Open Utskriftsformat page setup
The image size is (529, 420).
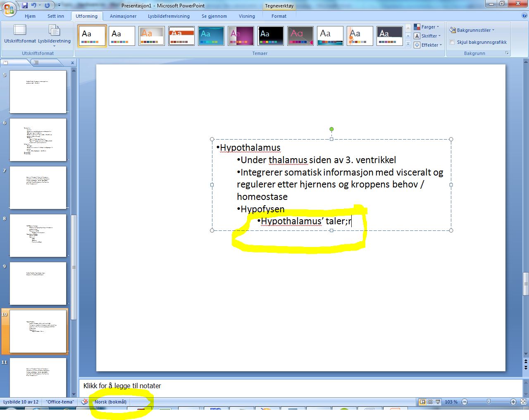tap(20, 34)
